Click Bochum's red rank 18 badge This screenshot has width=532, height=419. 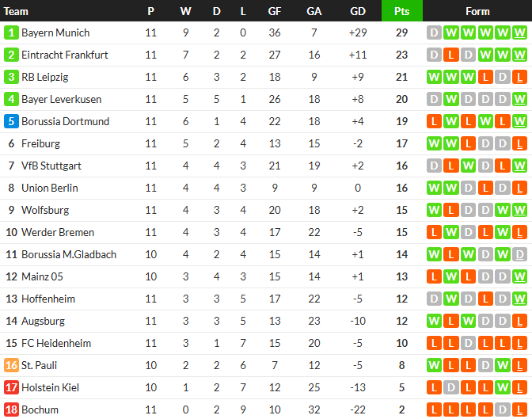click(11, 409)
